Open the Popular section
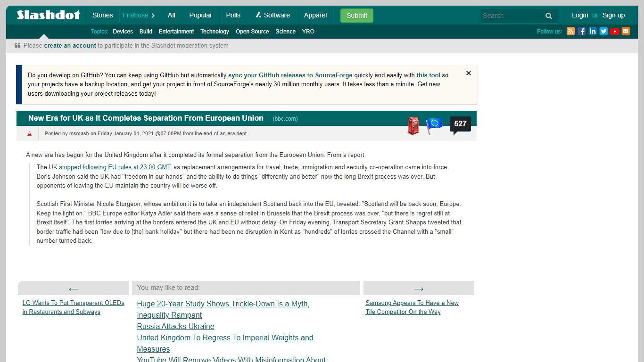644x362 pixels. coord(201,15)
